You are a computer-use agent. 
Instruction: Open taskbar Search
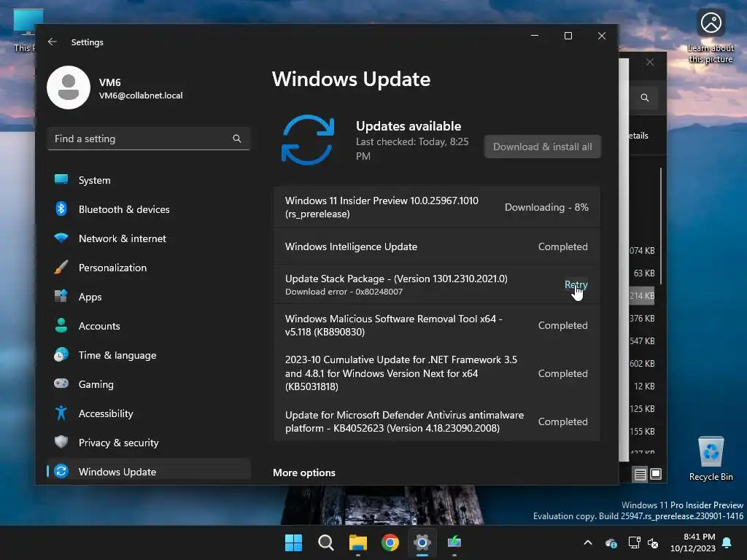326,542
